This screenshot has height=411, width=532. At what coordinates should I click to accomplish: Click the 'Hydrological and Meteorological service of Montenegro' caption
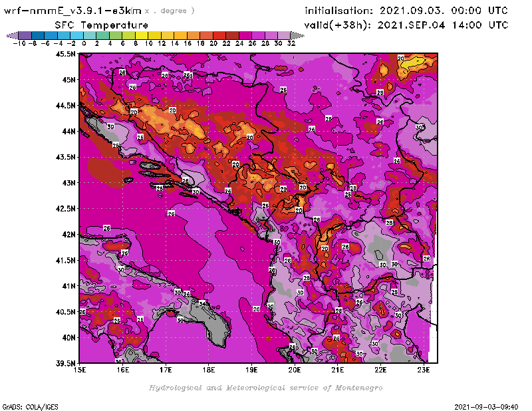click(265, 388)
